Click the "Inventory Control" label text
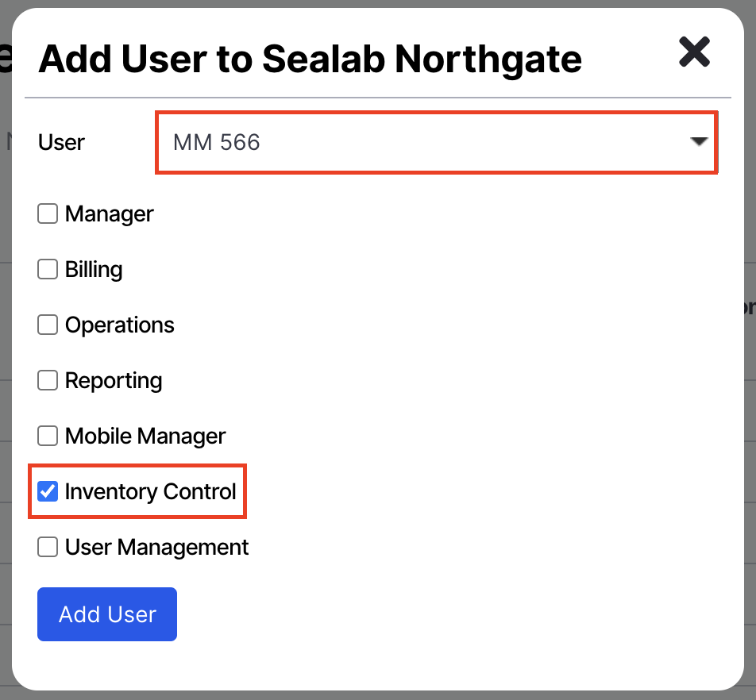 [x=151, y=491]
